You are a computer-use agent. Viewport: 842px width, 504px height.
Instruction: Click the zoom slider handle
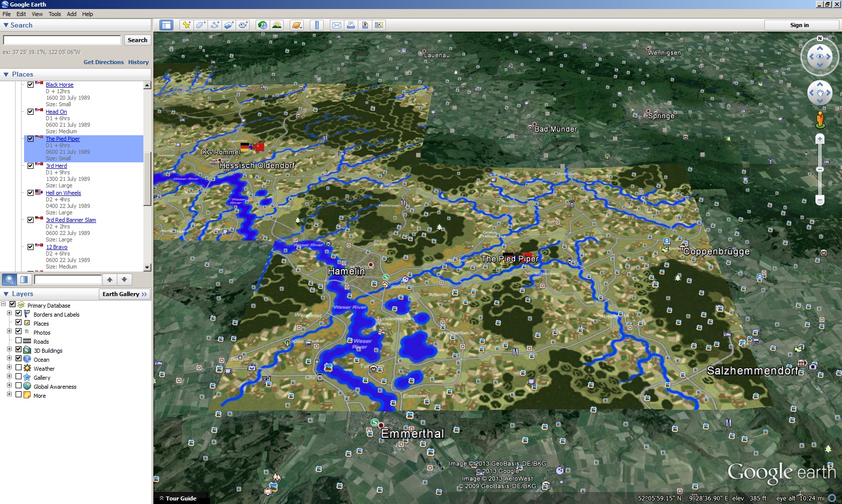point(820,169)
